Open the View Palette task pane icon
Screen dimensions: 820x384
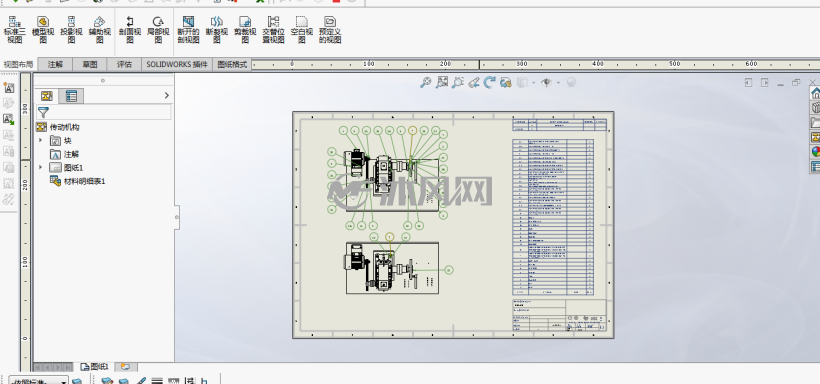tap(815, 137)
